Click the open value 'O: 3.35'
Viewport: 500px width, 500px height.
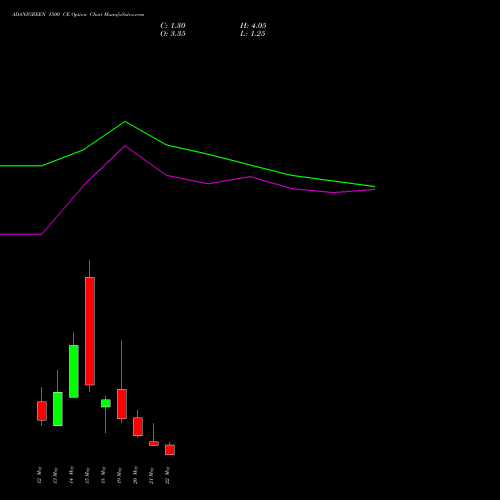point(173,34)
